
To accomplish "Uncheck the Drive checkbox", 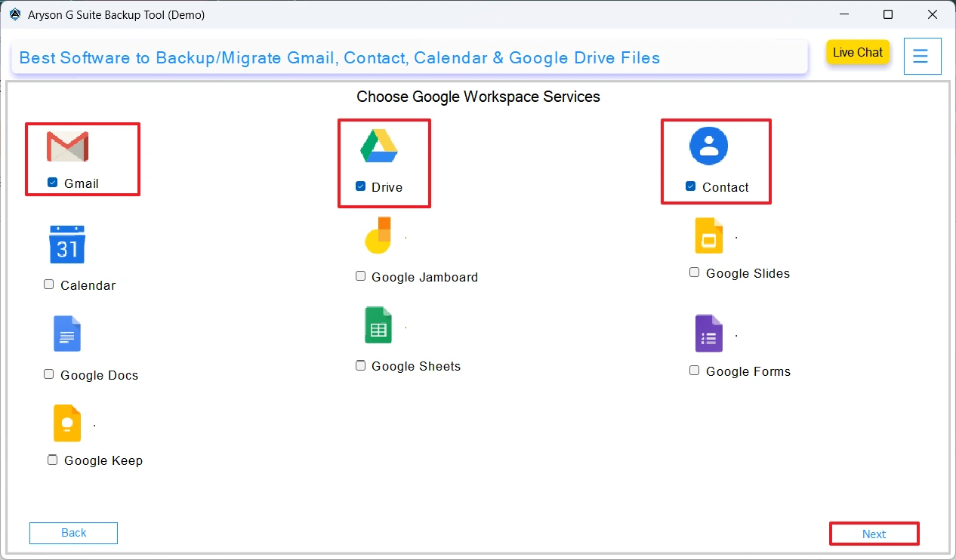I will [x=360, y=186].
